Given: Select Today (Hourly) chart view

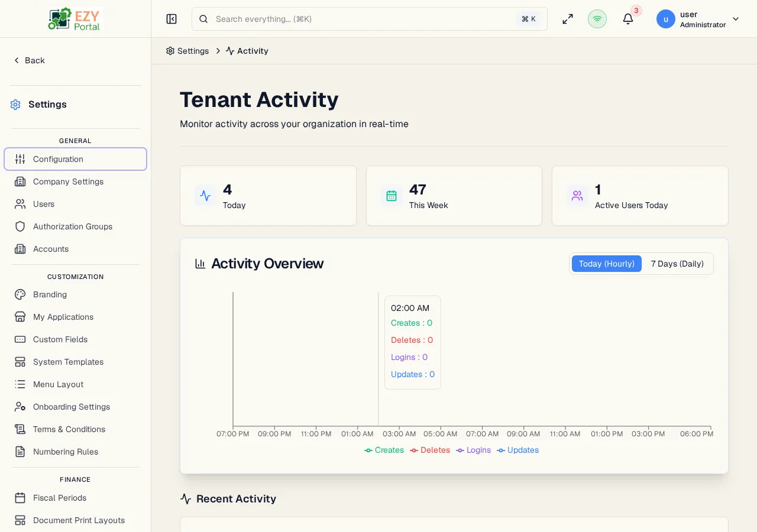Looking at the screenshot, I should point(606,264).
